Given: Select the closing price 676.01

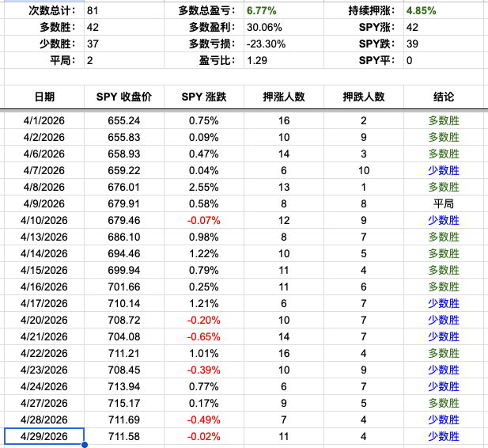Looking at the screenshot, I should [x=124, y=187].
